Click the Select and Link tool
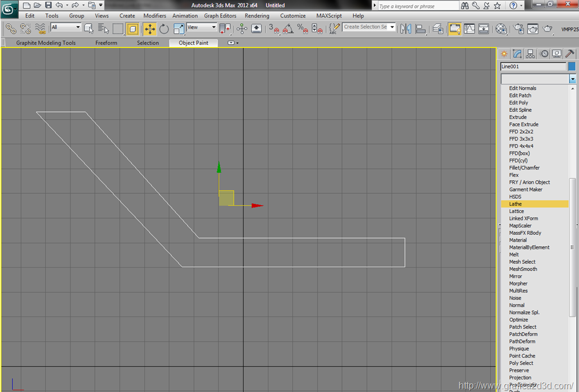Image resolution: width=579 pixels, height=392 pixels. click(x=11, y=29)
